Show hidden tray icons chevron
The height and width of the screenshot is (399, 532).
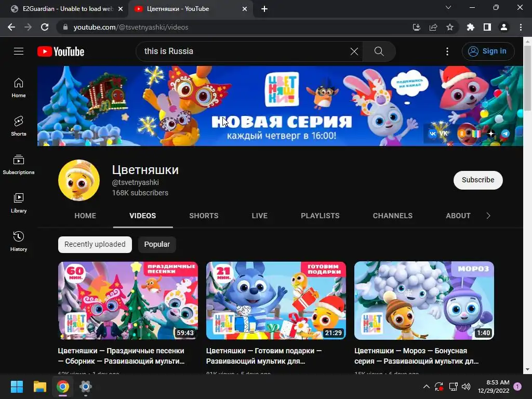[x=427, y=387]
